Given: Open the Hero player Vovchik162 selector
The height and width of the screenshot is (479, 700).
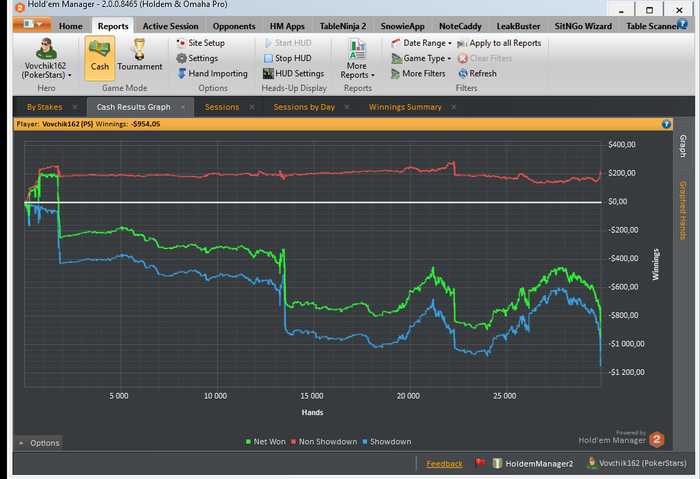Looking at the screenshot, I should (46, 59).
